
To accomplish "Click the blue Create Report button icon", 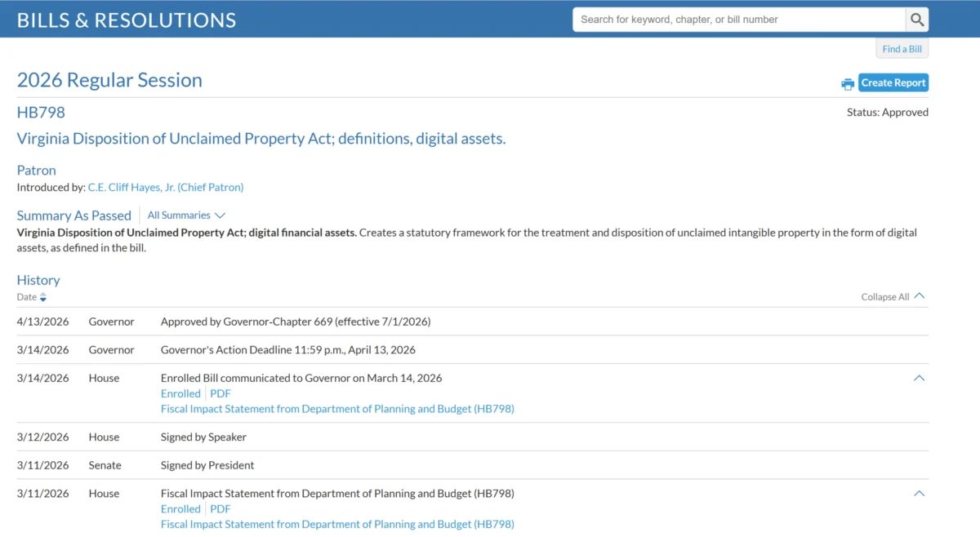I will (x=893, y=82).
